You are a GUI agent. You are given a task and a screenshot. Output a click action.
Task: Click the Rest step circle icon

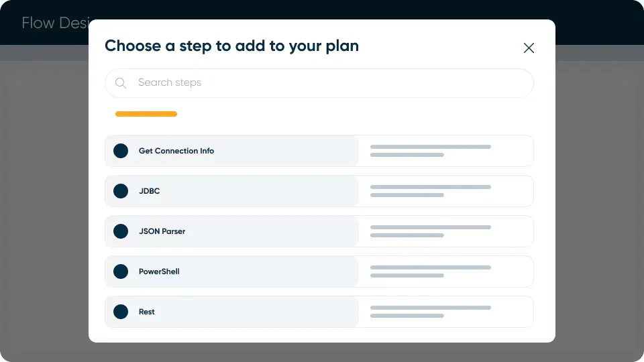coord(121,312)
